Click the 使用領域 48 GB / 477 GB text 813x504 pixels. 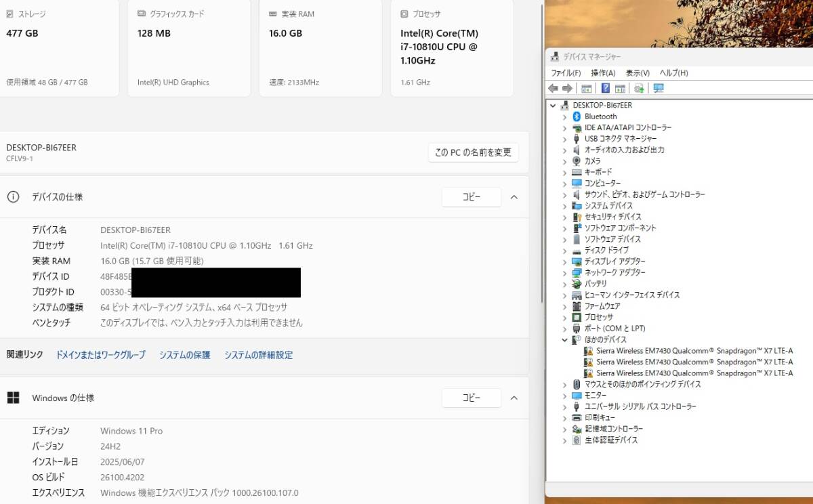47,83
